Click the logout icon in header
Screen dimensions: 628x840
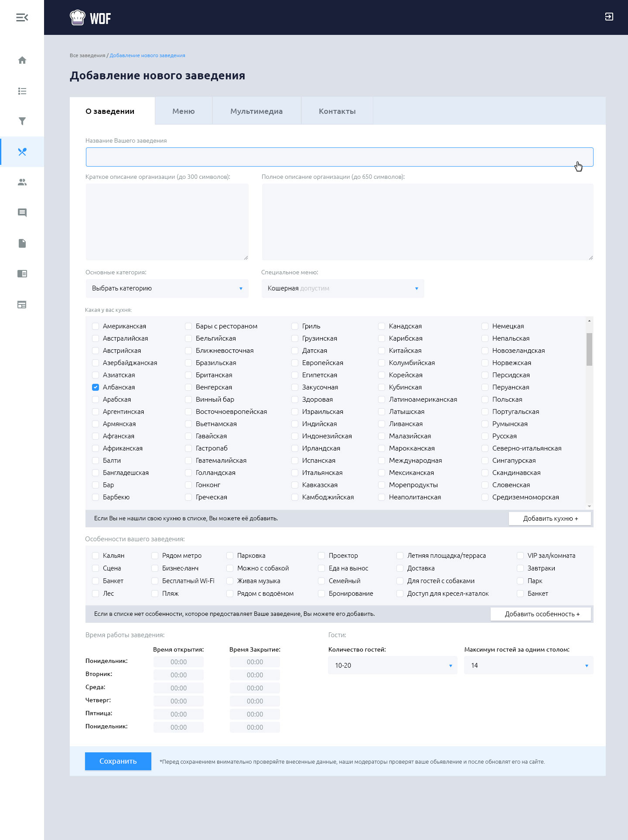pos(609,17)
